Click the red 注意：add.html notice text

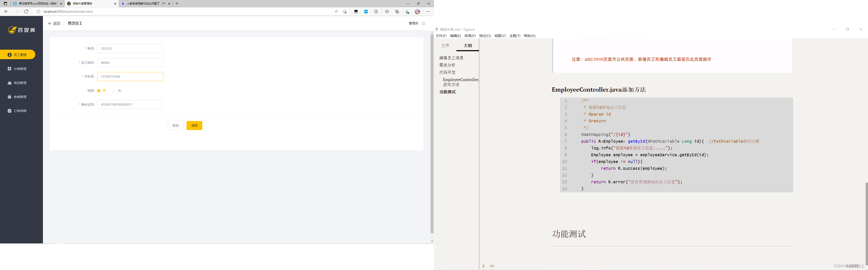[641, 59]
